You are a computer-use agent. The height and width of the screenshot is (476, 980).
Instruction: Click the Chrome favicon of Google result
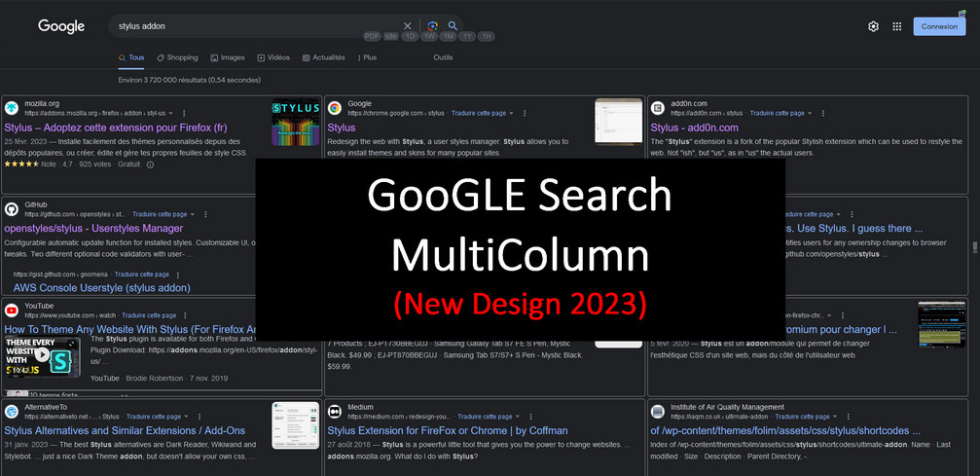click(x=335, y=108)
